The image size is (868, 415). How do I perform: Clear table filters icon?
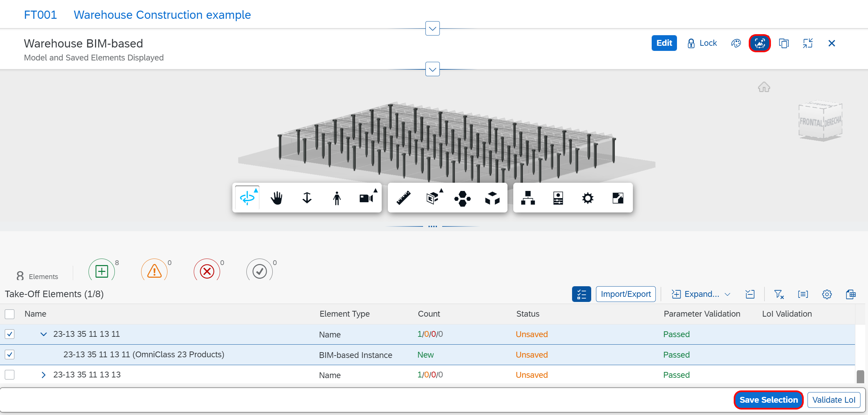pos(779,294)
